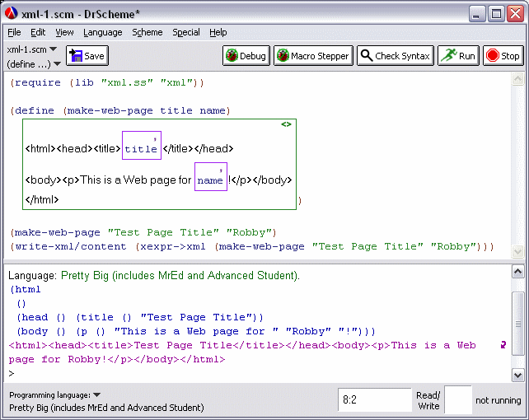
Task: Click definitions pane scroll up arrow
Action: [517, 79]
